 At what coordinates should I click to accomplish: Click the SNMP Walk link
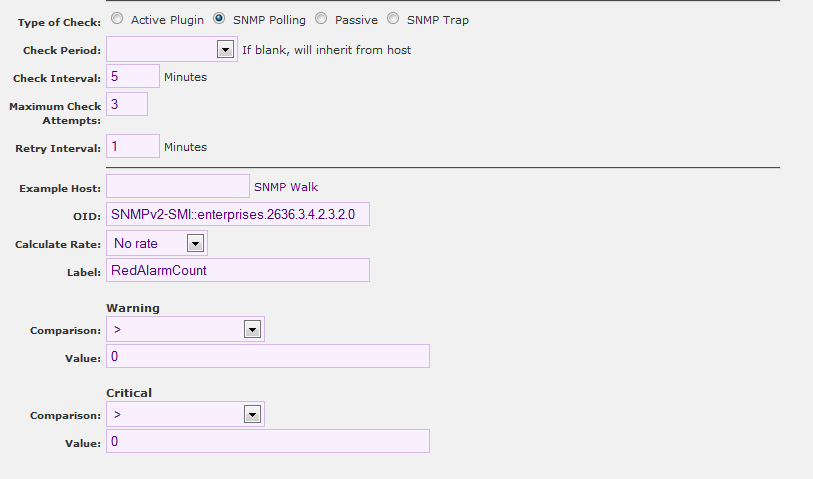[x=286, y=186]
